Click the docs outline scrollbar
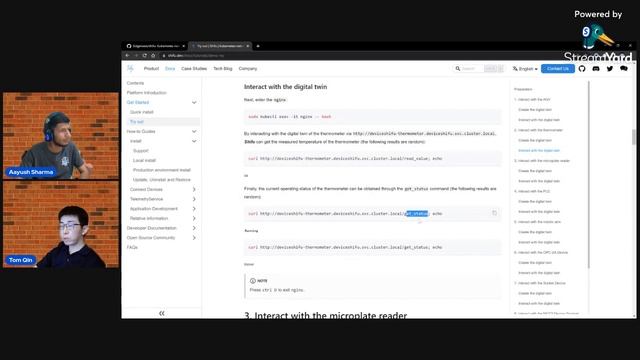The image size is (640, 360). [x=589, y=175]
